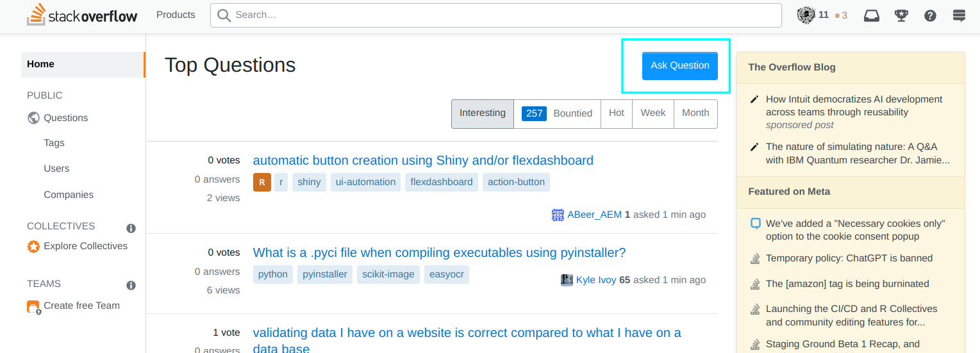Select the Week filter tab
Image resolution: width=980 pixels, height=353 pixels.
pos(653,113)
